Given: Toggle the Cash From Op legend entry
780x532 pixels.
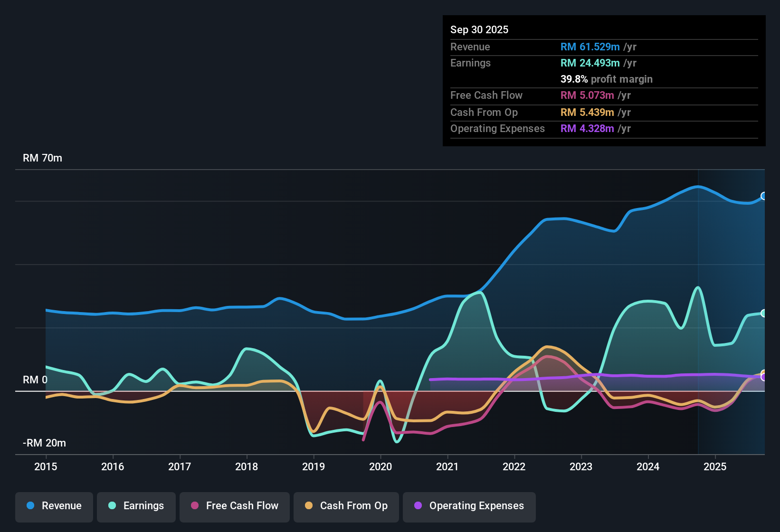Looking at the screenshot, I should click(x=346, y=506).
